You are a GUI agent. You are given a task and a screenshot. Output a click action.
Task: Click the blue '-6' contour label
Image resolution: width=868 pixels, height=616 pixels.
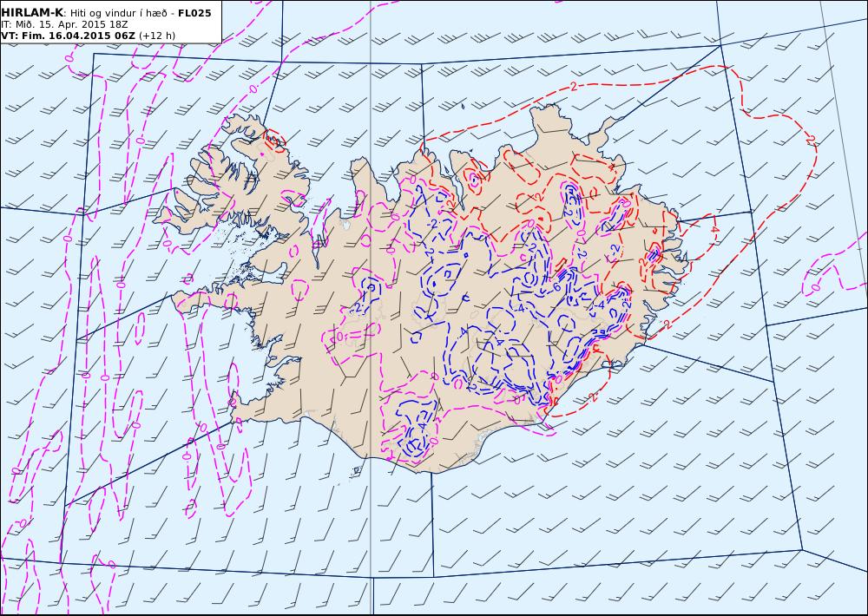click(x=556, y=287)
